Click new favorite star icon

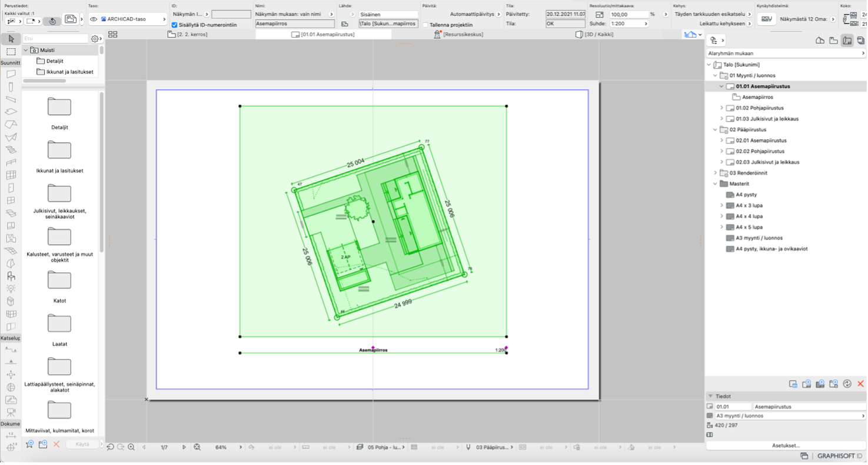29,444
